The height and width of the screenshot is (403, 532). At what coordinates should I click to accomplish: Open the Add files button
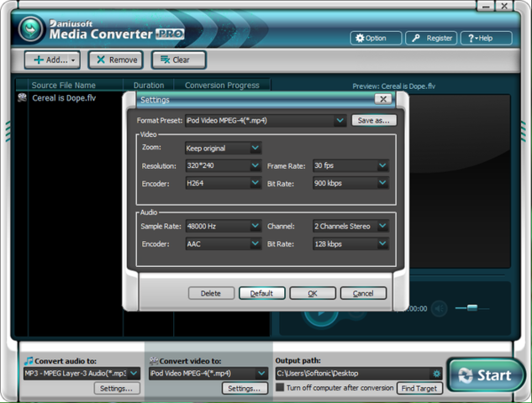(x=52, y=60)
